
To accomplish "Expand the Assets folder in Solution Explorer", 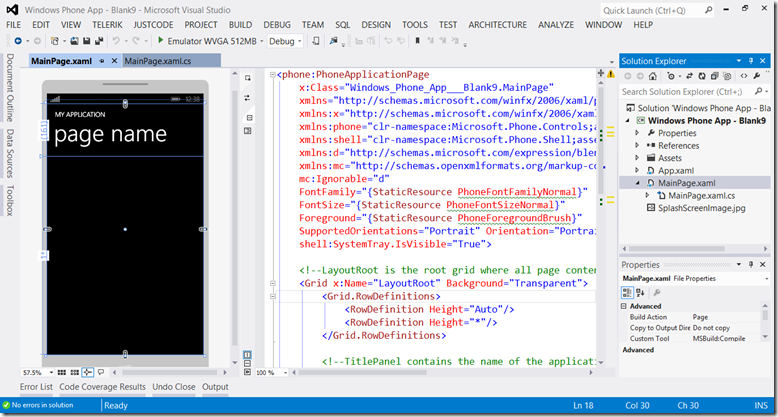I will (x=638, y=158).
